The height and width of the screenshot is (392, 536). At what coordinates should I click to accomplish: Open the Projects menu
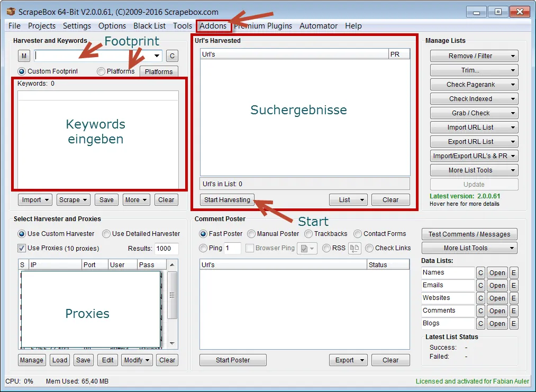(x=42, y=26)
